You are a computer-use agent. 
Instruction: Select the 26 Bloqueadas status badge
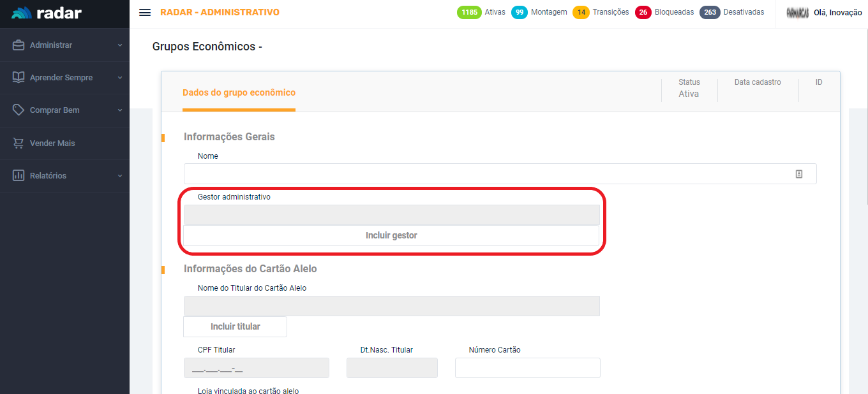point(643,12)
